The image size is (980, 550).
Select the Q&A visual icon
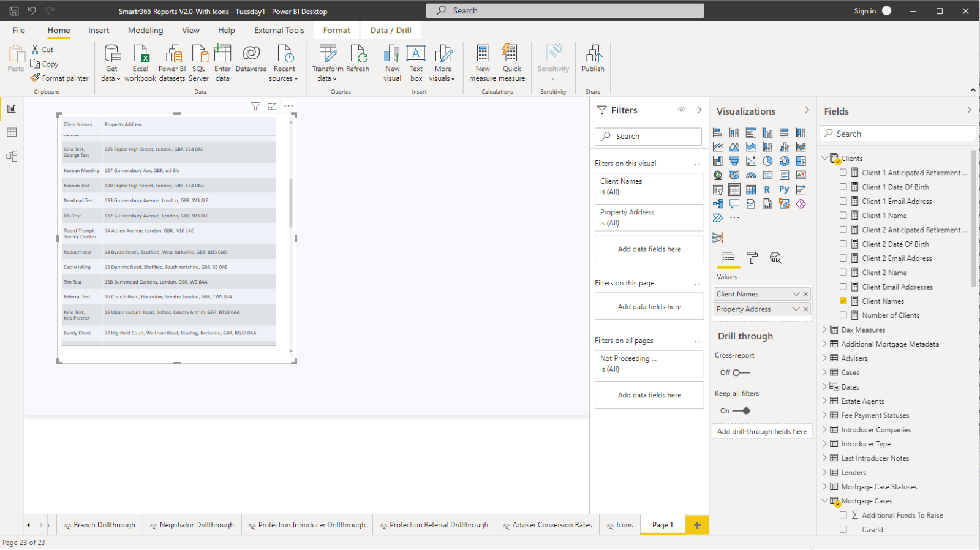734,204
